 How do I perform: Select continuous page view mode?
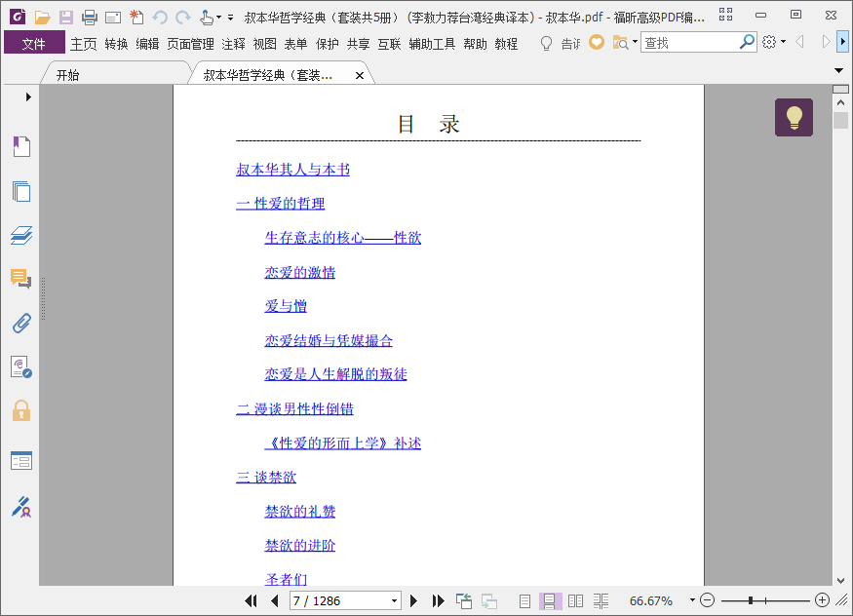click(550, 600)
